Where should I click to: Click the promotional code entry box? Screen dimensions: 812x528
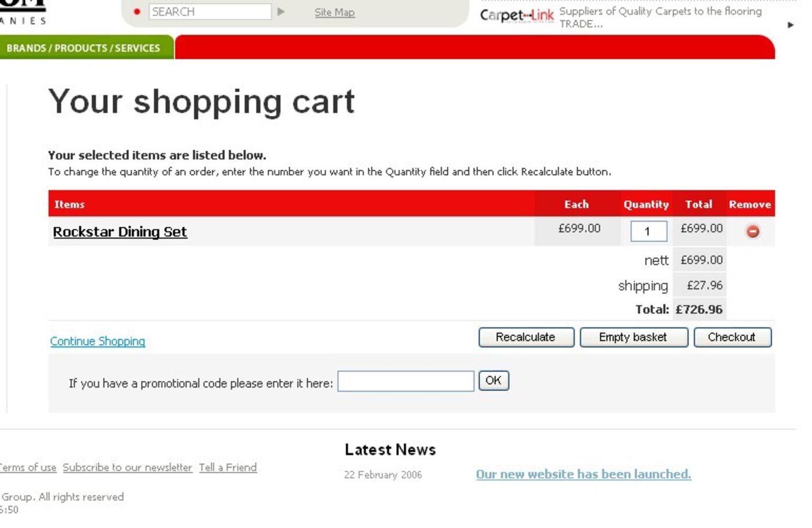tap(405, 381)
